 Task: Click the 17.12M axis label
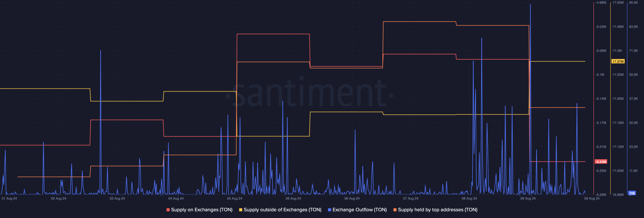[x=618, y=147]
